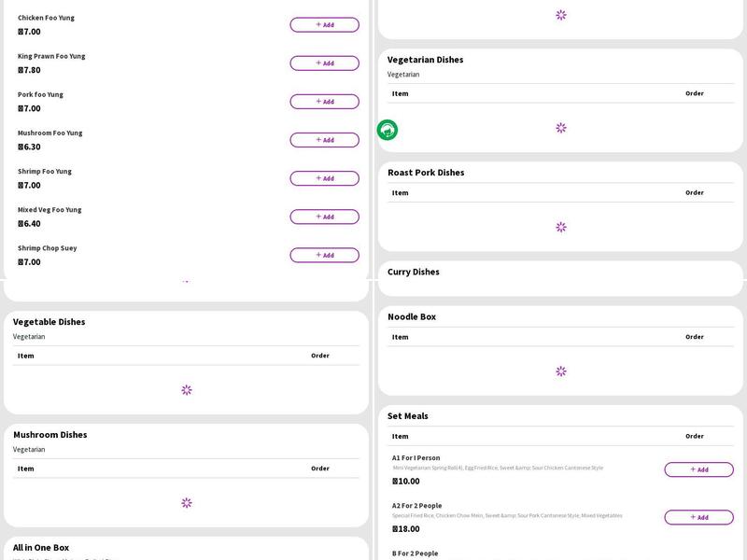Open the Noodle Box section heading

(x=412, y=317)
